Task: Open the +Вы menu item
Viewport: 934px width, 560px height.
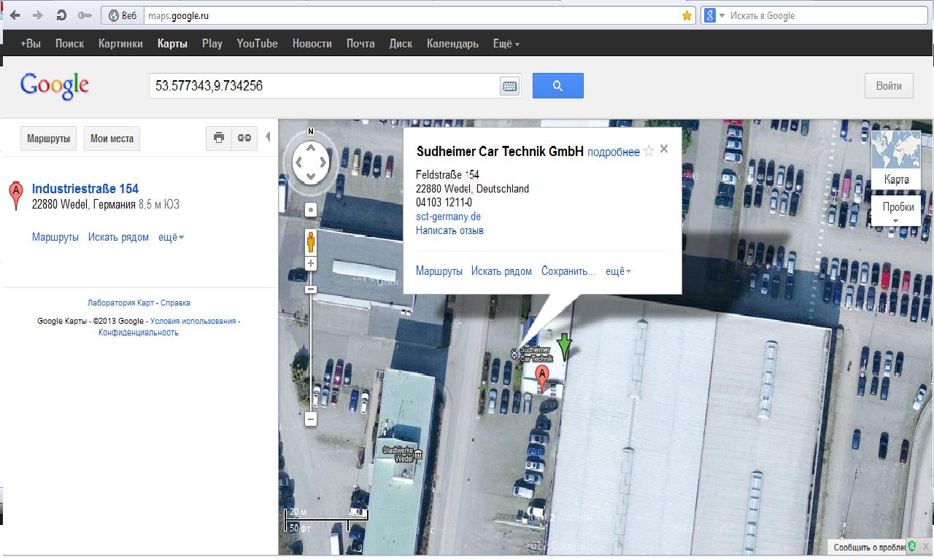Action: click(31, 44)
